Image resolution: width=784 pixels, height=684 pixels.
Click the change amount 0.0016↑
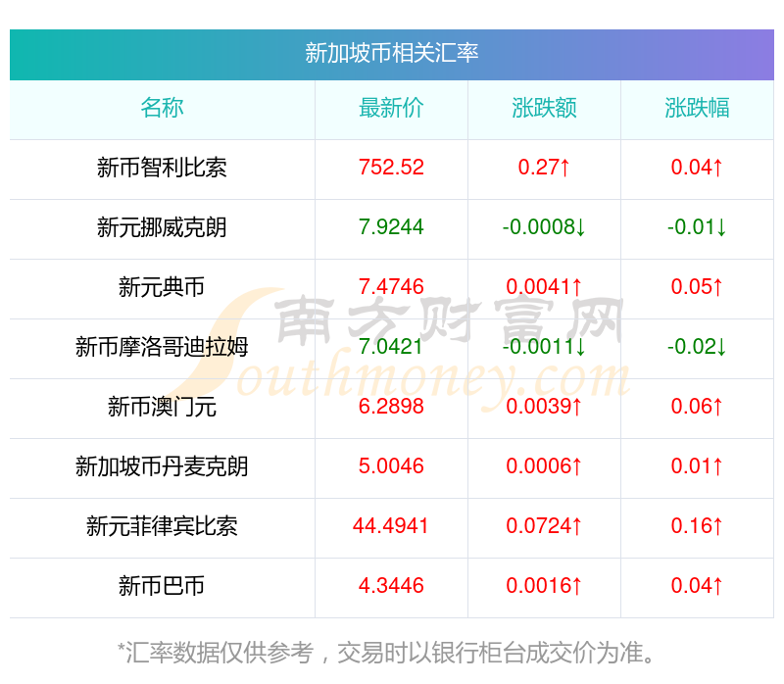[x=544, y=585]
